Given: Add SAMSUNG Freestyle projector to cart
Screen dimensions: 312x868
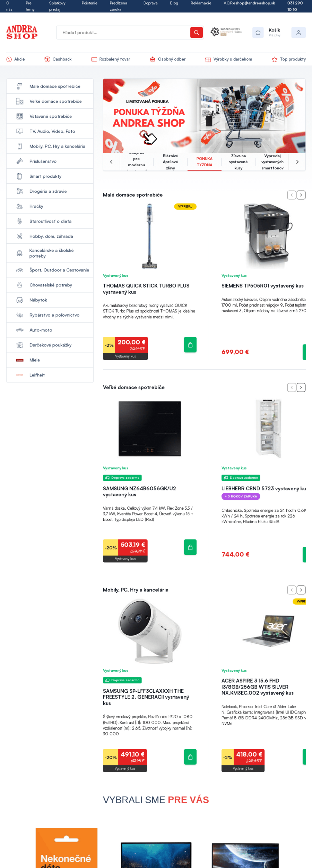Looking at the screenshot, I should click(190, 757).
